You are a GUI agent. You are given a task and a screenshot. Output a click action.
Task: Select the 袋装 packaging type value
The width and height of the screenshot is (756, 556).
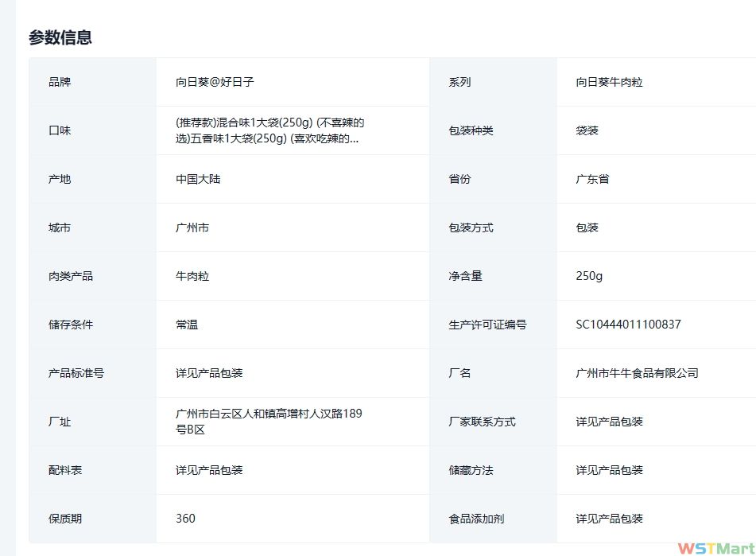pyautogui.click(x=587, y=130)
